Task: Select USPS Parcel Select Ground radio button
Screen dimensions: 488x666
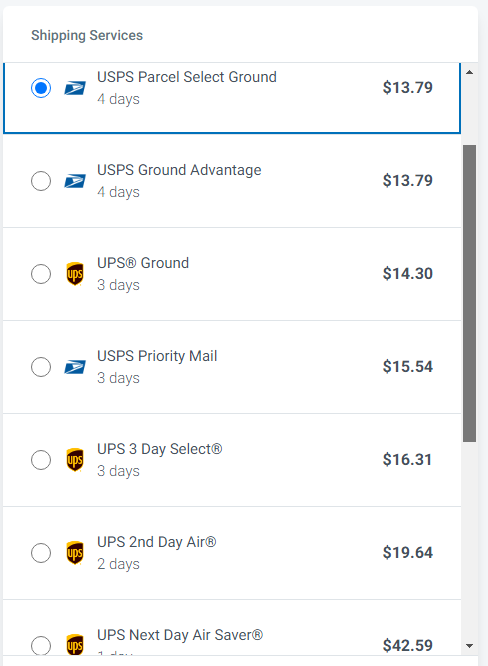Action: click(x=41, y=88)
